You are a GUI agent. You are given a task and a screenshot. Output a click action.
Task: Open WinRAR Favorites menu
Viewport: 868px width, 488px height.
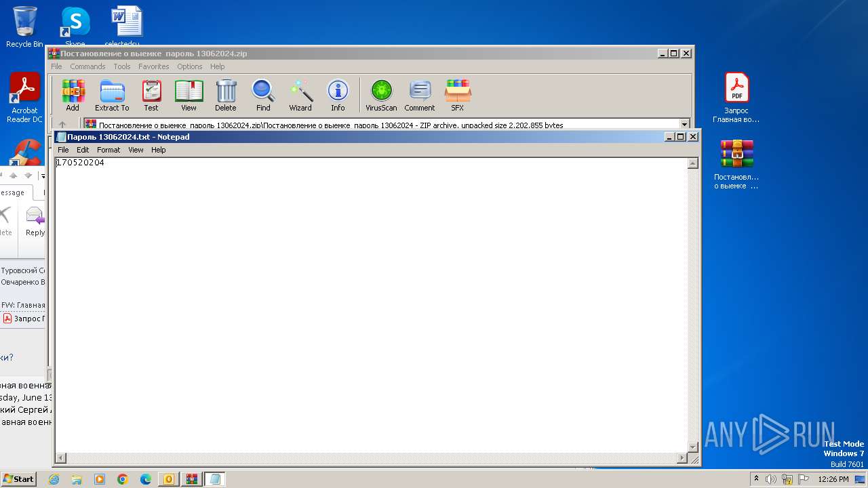(x=154, y=66)
